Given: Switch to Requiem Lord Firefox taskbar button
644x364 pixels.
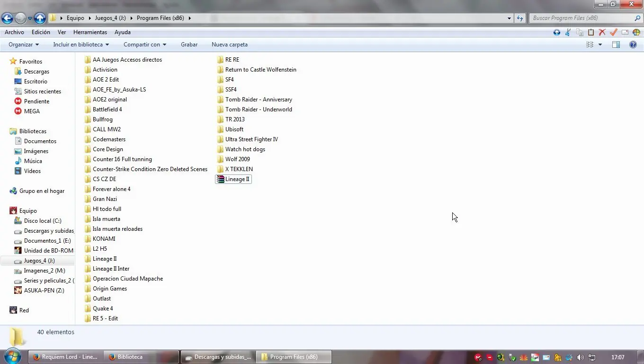Looking at the screenshot, I should (66, 357).
